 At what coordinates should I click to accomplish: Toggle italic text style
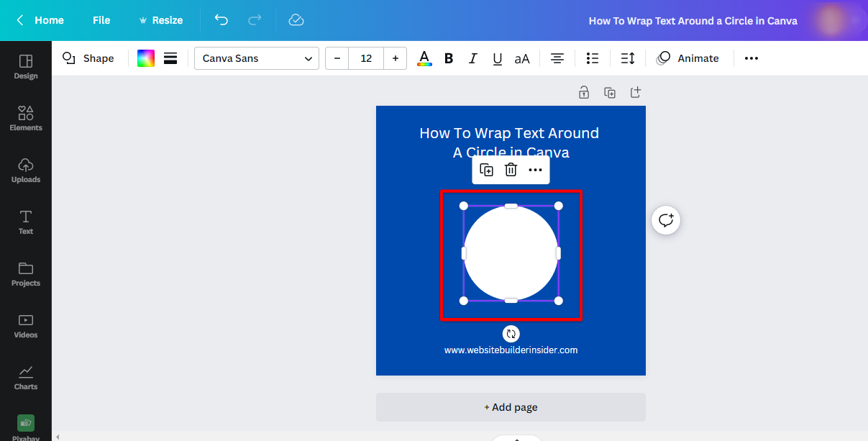tap(472, 58)
